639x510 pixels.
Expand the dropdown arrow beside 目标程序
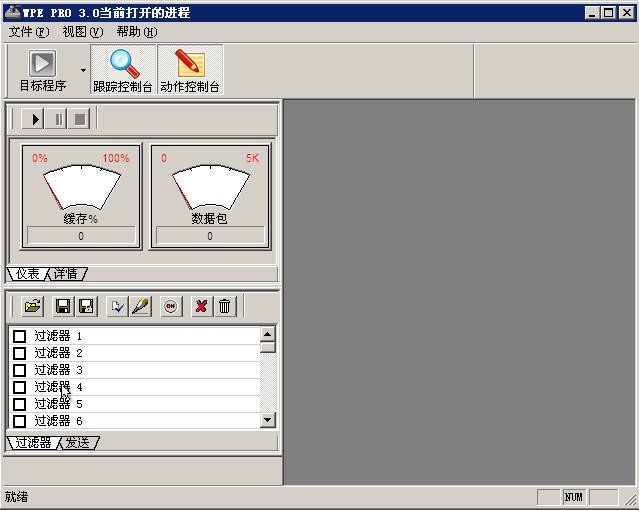point(83,71)
